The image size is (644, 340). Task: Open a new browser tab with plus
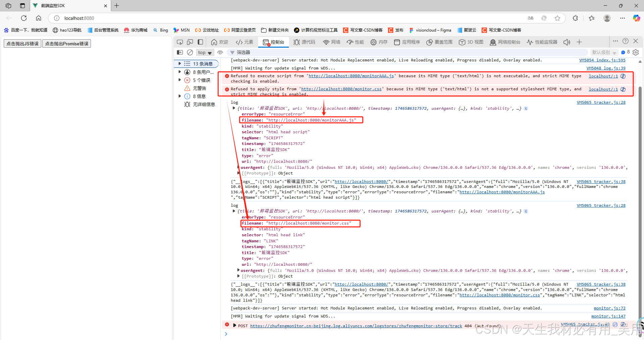click(116, 6)
